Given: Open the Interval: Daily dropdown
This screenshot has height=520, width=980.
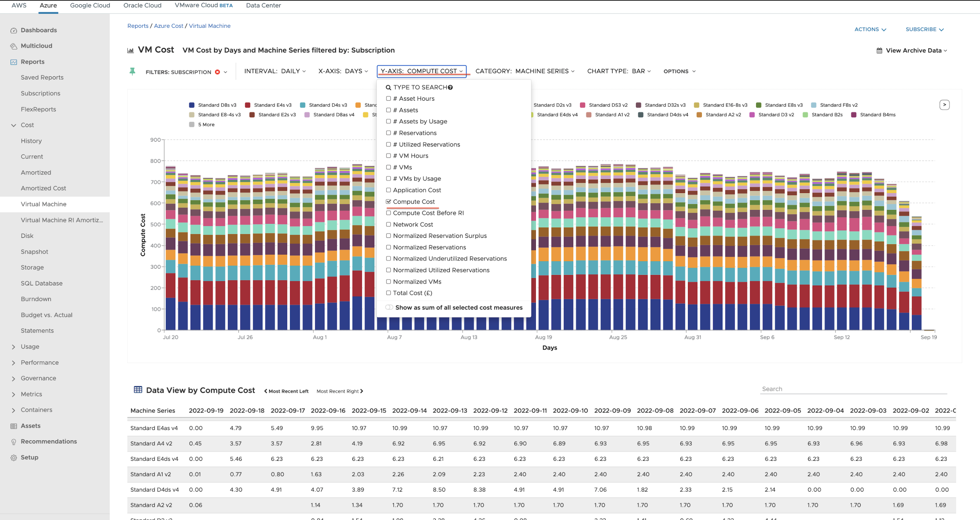Looking at the screenshot, I should (275, 71).
